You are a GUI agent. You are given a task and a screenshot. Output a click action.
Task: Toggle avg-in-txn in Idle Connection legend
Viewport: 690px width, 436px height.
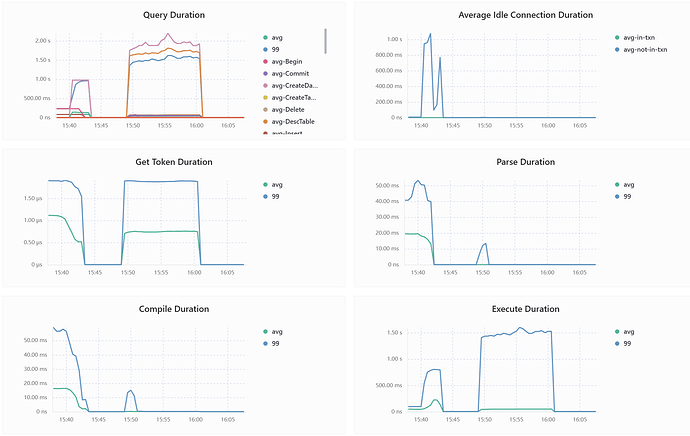tap(635, 38)
